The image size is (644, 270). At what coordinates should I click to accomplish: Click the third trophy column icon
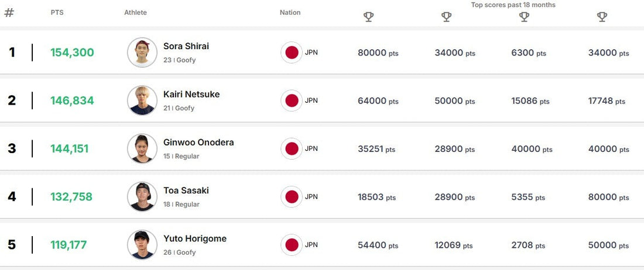pyautogui.click(x=524, y=17)
